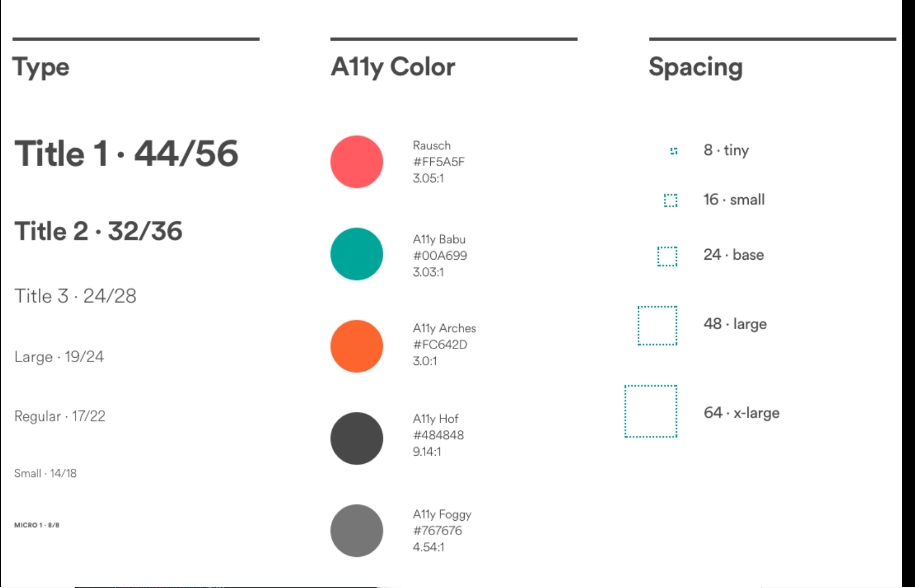Select the A11y Color section heading
Image resolution: width=915 pixels, height=588 pixels.
393,67
